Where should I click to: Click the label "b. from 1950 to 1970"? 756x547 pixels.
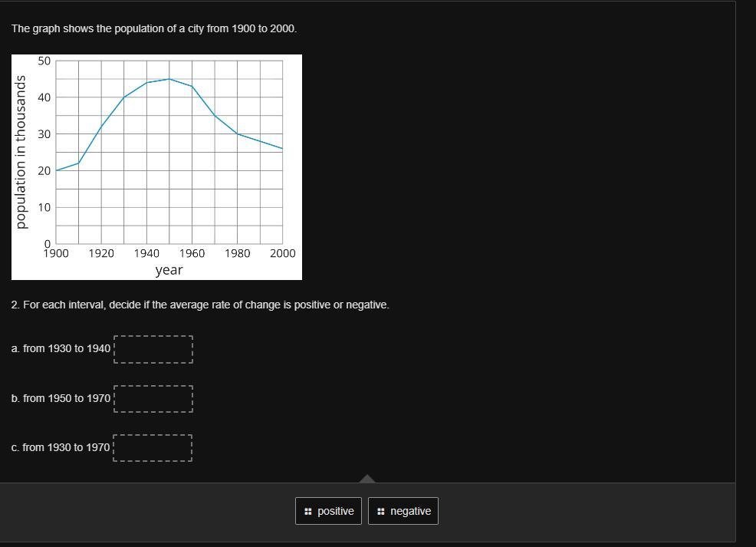61,398
